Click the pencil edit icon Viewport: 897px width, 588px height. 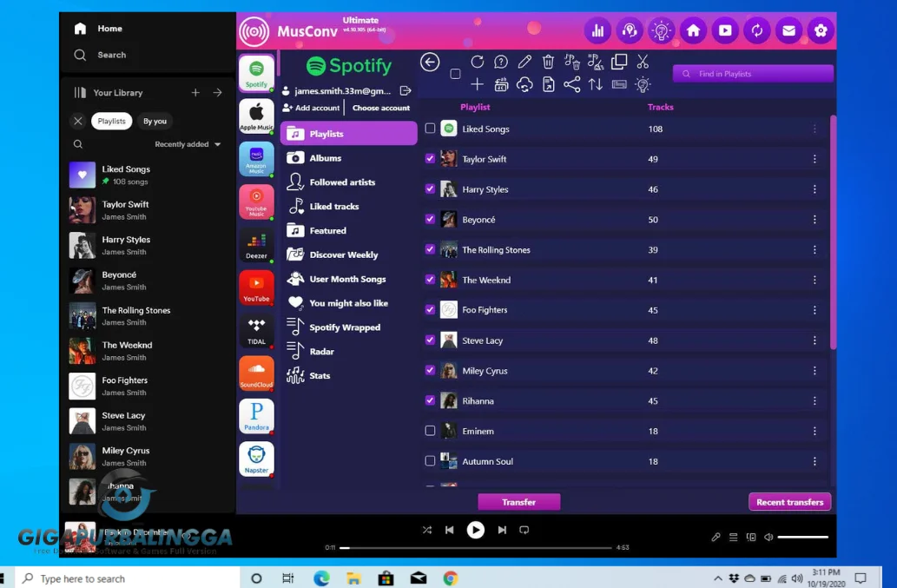(x=524, y=61)
